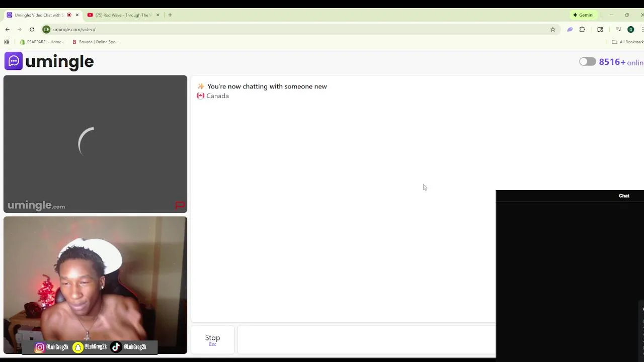
Task: Open Chrome's three-dot menu
Action: [642, 29]
